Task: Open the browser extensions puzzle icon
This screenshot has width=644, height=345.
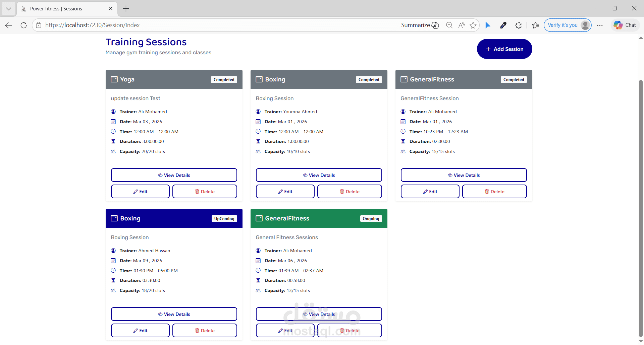Action: (x=519, y=25)
